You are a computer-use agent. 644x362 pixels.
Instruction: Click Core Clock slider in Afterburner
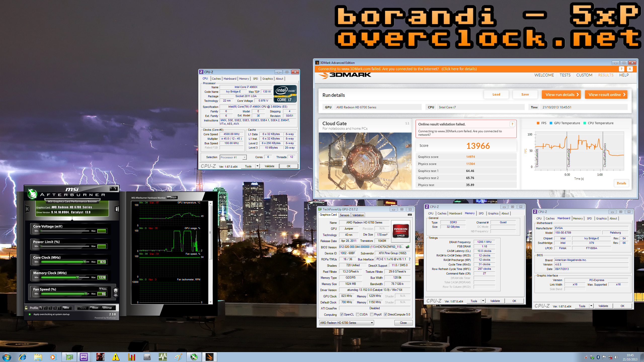coord(65,262)
